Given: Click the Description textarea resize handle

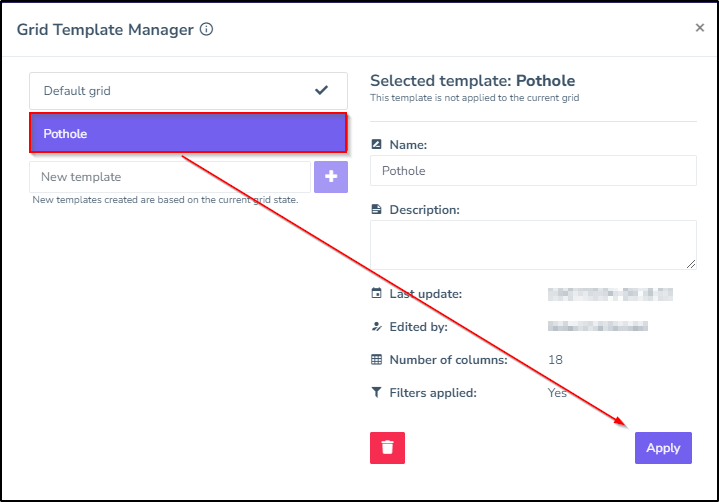Looking at the screenshot, I should (691, 264).
